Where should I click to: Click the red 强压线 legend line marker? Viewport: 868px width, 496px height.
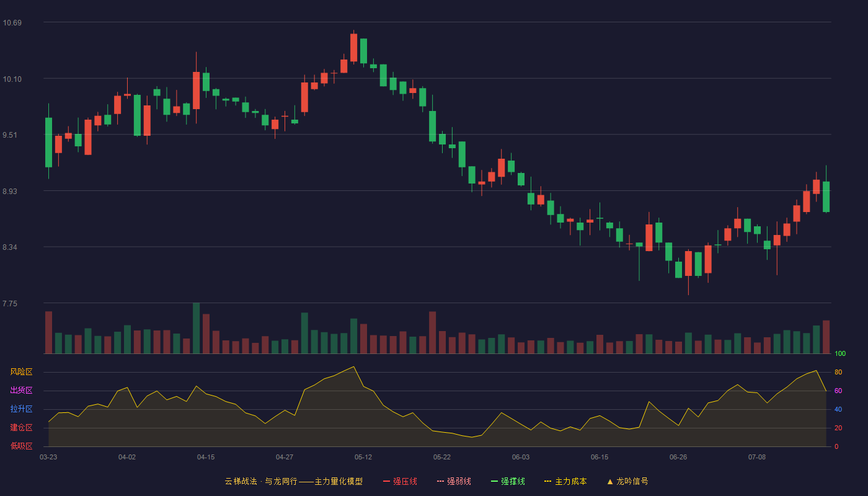pyautogui.click(x=386, y=482)
